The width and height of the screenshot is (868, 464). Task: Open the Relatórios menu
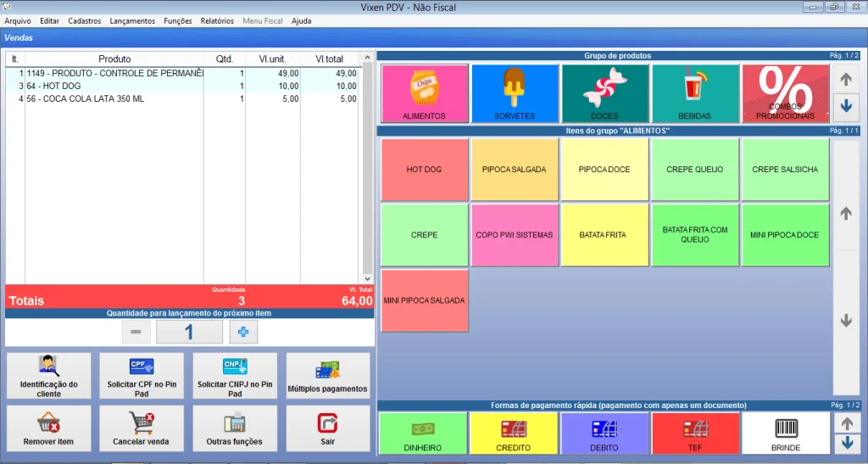217,20
